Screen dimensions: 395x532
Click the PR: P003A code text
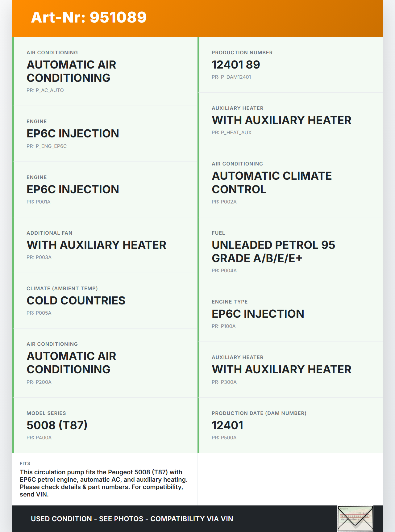point(39,257)
